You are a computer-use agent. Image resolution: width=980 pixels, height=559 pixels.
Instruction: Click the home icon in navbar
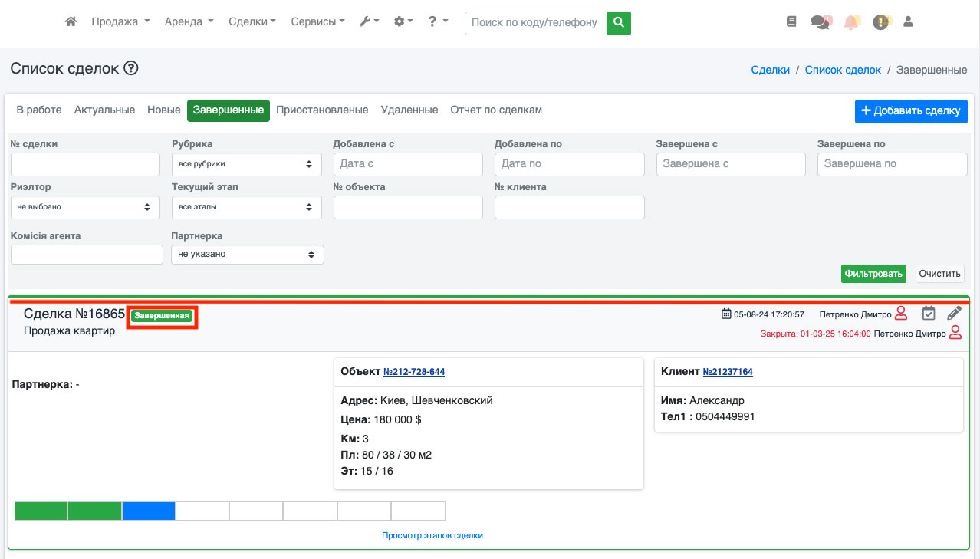[x=71, y=22]
